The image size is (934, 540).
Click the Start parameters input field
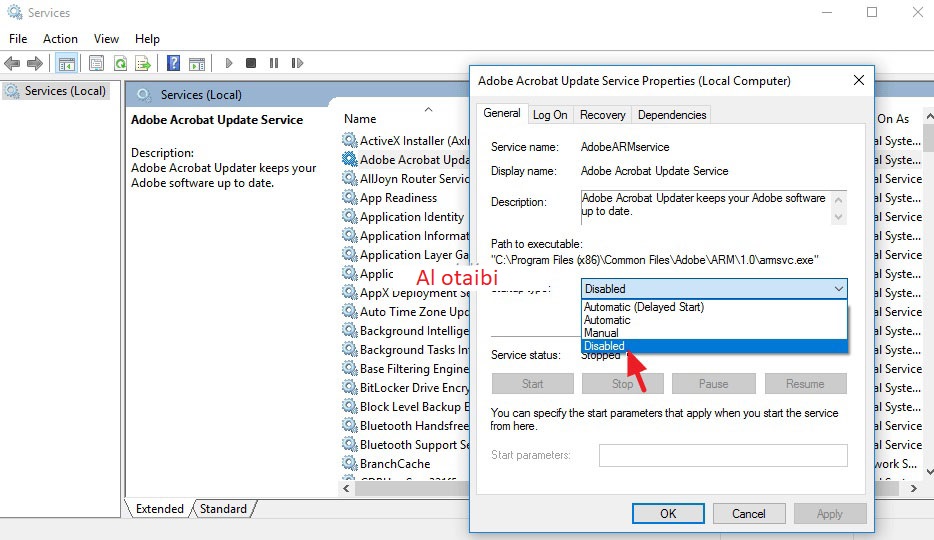(723, 455)
